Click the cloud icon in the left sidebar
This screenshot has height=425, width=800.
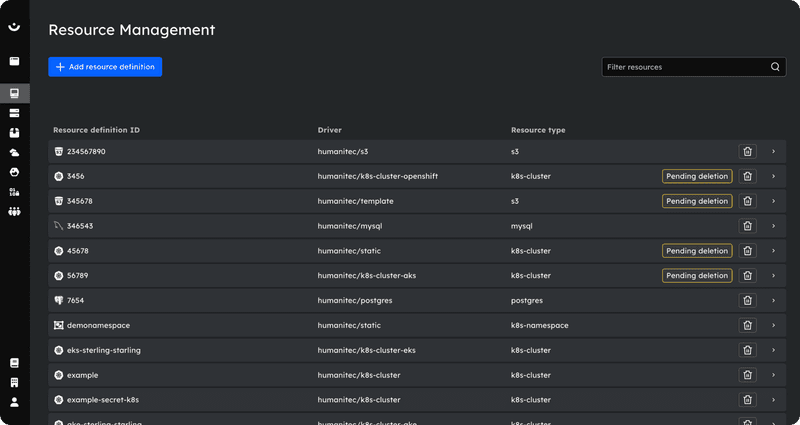(x=14, y=152)
